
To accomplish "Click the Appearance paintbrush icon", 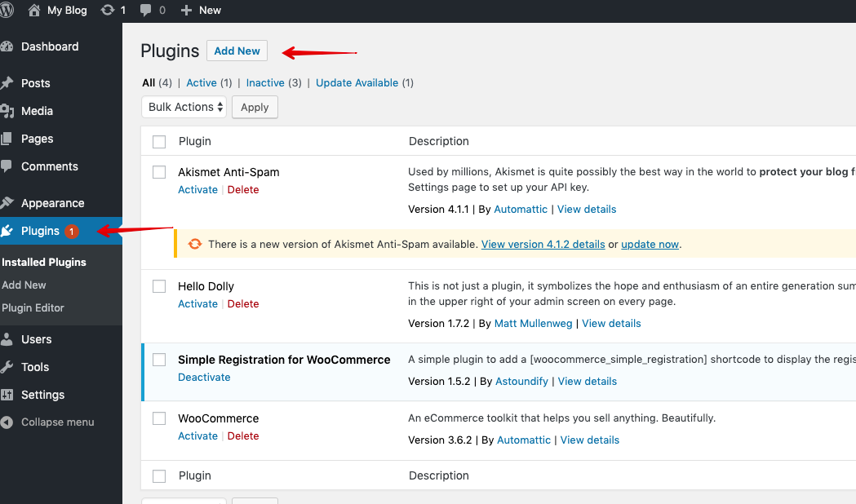I will coord(7,203).
